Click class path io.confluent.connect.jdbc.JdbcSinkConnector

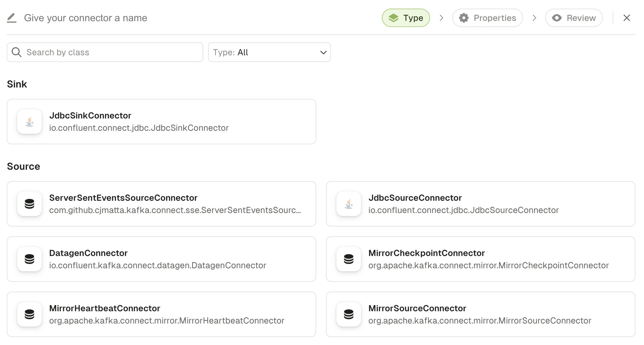(139, 128)
